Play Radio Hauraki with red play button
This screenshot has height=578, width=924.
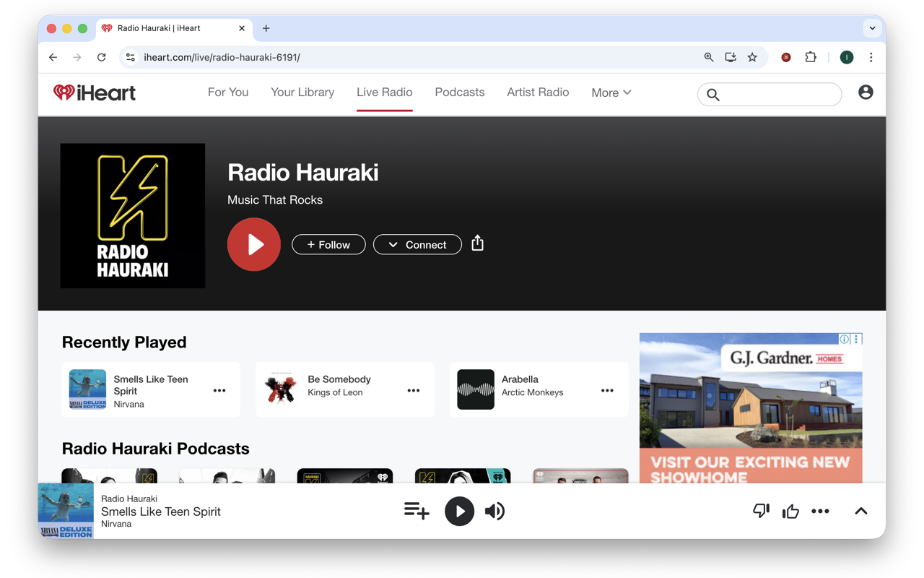pyautogui.click(x=254, y=244)
